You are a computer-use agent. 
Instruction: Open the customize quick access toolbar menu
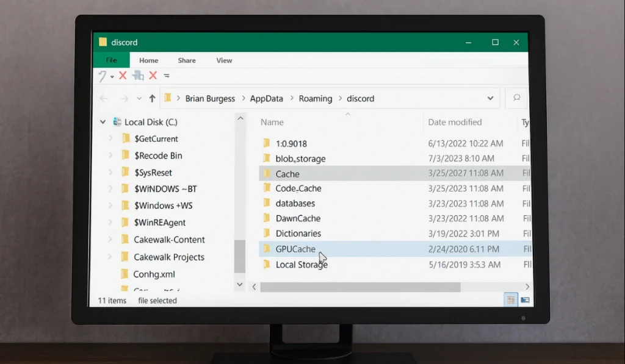167,76
